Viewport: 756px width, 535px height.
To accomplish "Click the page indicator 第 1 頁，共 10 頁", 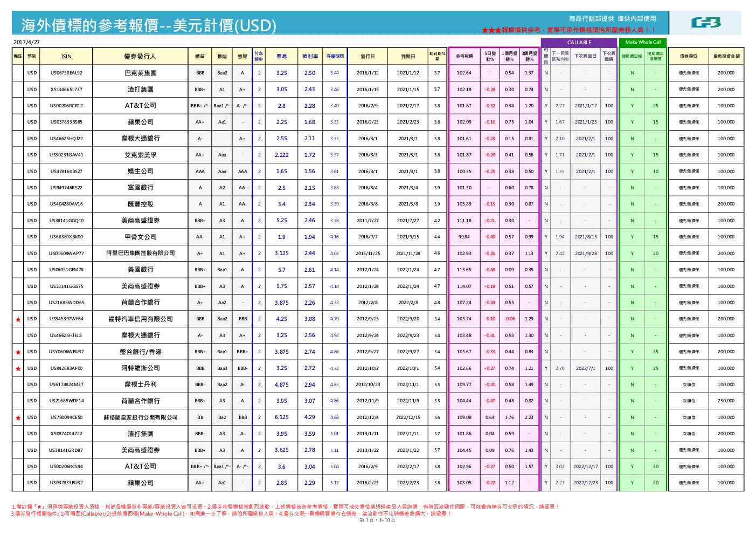I will point(377,520).
